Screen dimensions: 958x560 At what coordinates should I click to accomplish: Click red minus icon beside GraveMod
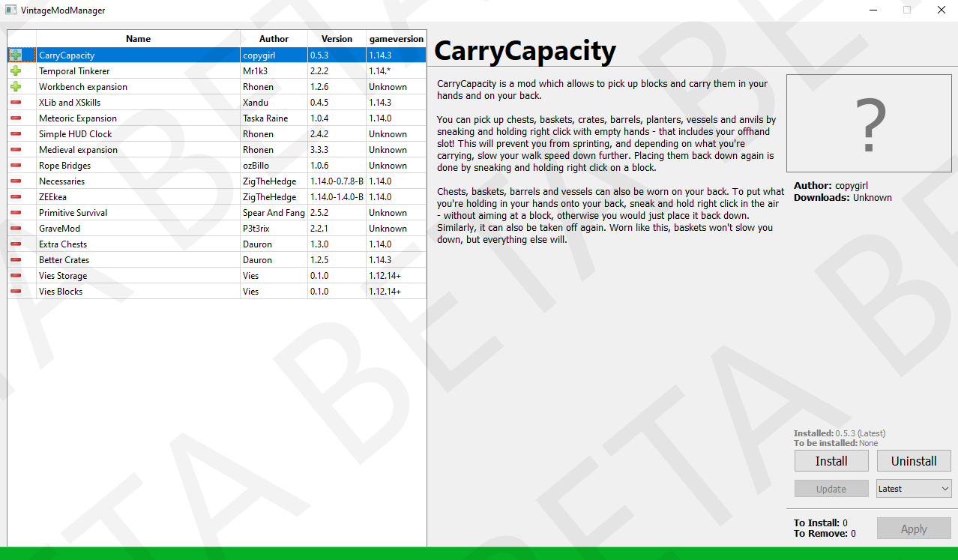point(16,229)
